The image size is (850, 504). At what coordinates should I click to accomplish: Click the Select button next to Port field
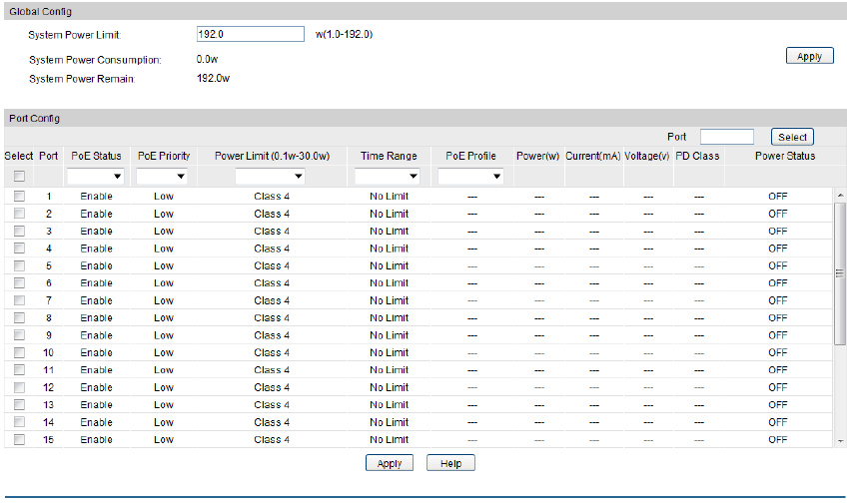792,137
